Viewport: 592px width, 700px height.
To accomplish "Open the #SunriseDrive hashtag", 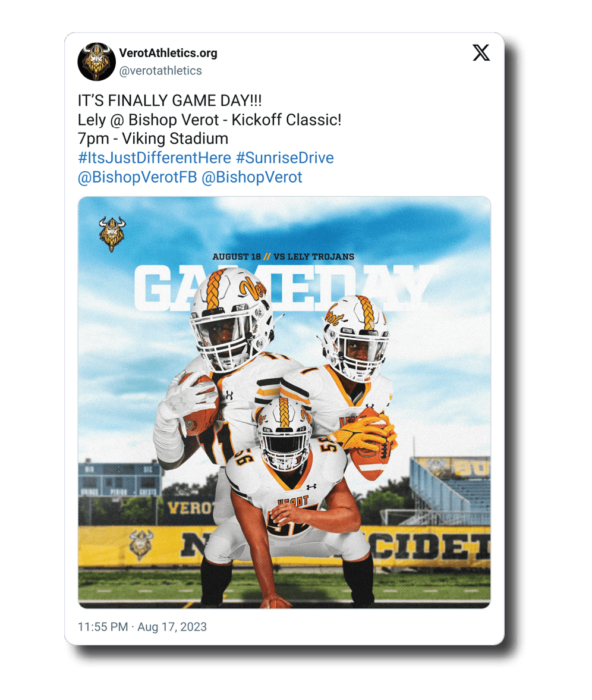I will [285, 158].
